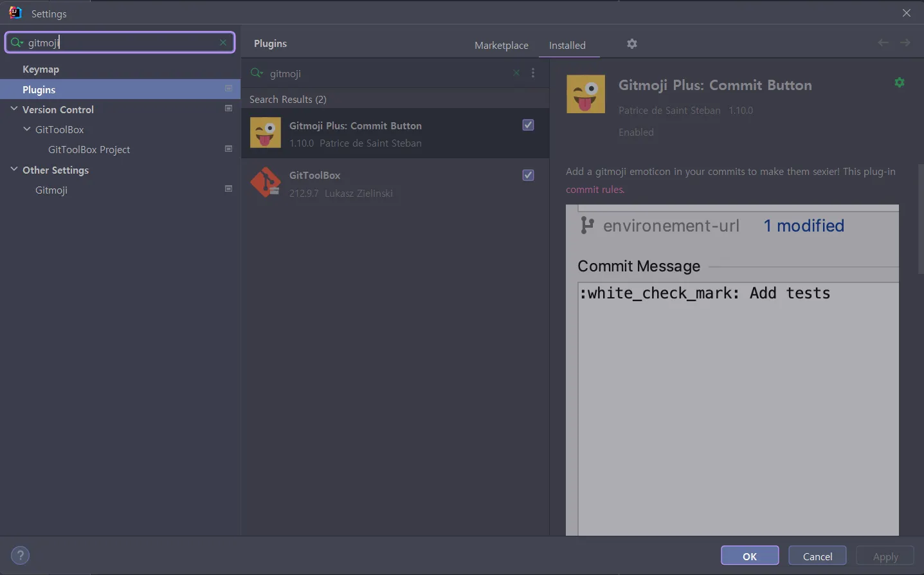Click the 212.9.7 Lukasz Zielinski text
924x575 pixels.
[x=341, y=193]
